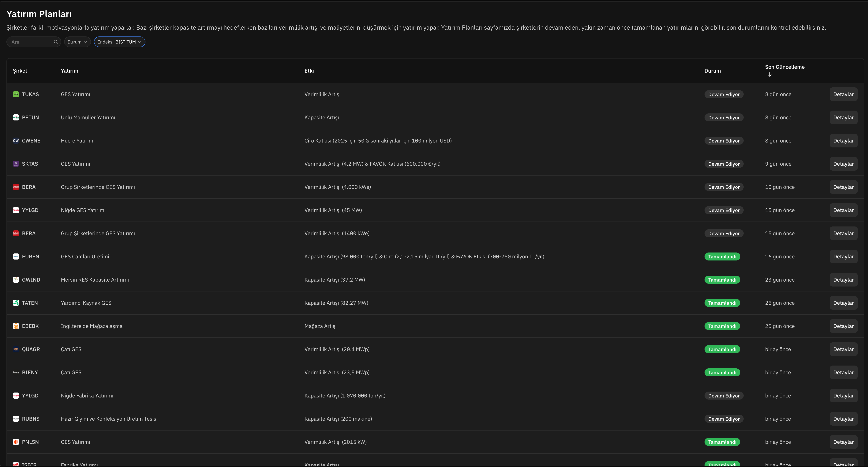The image size is (868, 467).
Task: Click the Tamamlandı badge for EUREN
Action: 722,257
